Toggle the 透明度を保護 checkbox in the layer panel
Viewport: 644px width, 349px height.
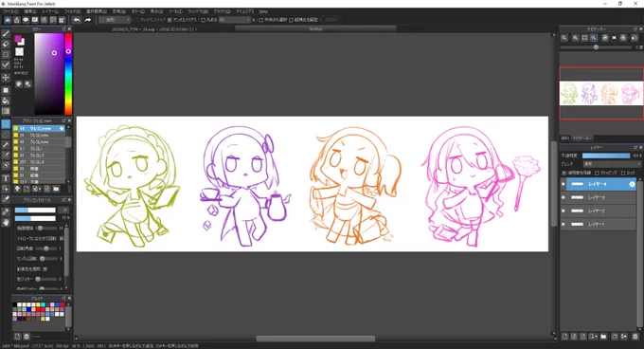(563, 173)
